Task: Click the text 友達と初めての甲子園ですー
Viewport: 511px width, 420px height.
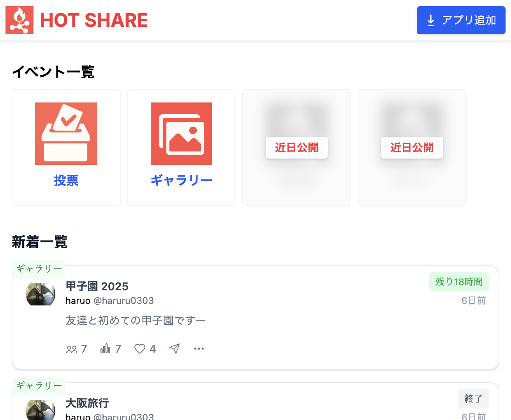Action: coord(136,321)
